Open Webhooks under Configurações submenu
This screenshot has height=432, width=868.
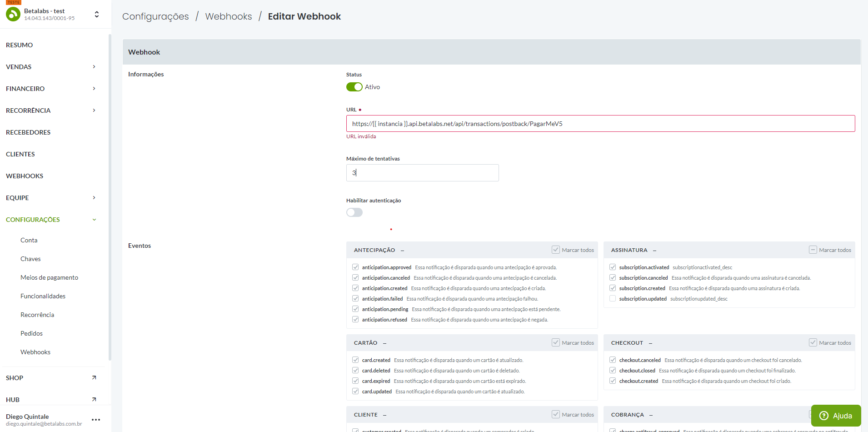[35, 352]
